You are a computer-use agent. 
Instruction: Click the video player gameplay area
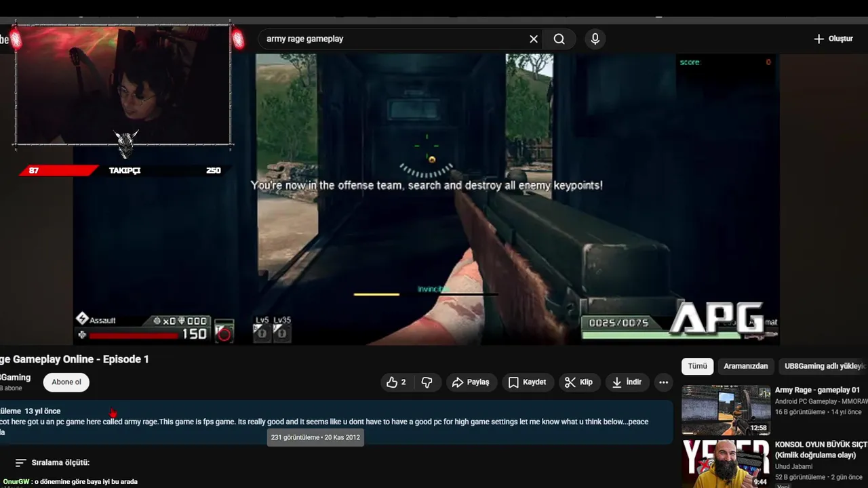tap(426, 199)
